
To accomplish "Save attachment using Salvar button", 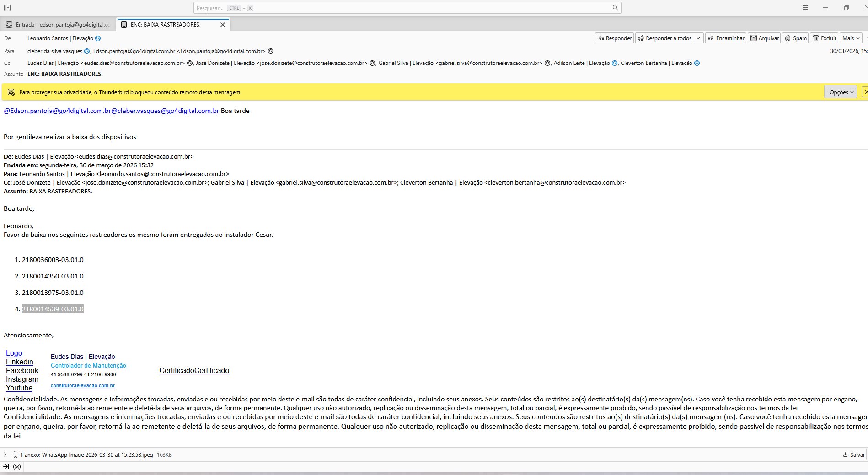I will point(853,455).
